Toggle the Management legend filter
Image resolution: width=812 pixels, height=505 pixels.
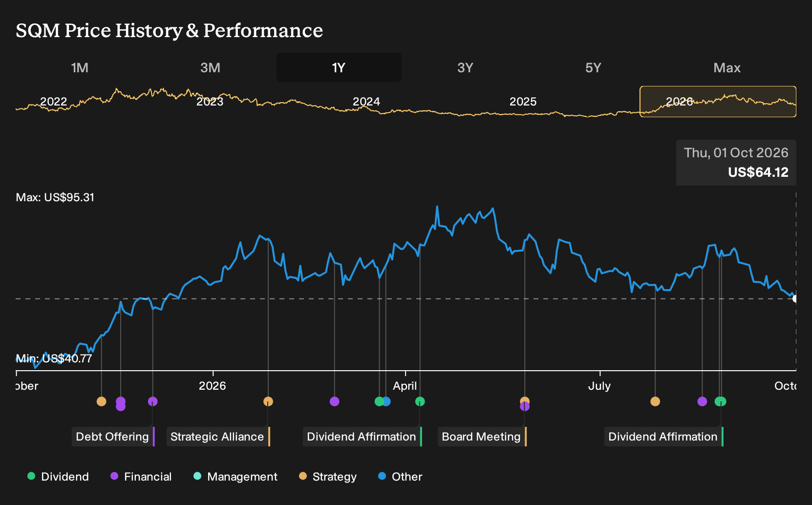tap(235, 477)
